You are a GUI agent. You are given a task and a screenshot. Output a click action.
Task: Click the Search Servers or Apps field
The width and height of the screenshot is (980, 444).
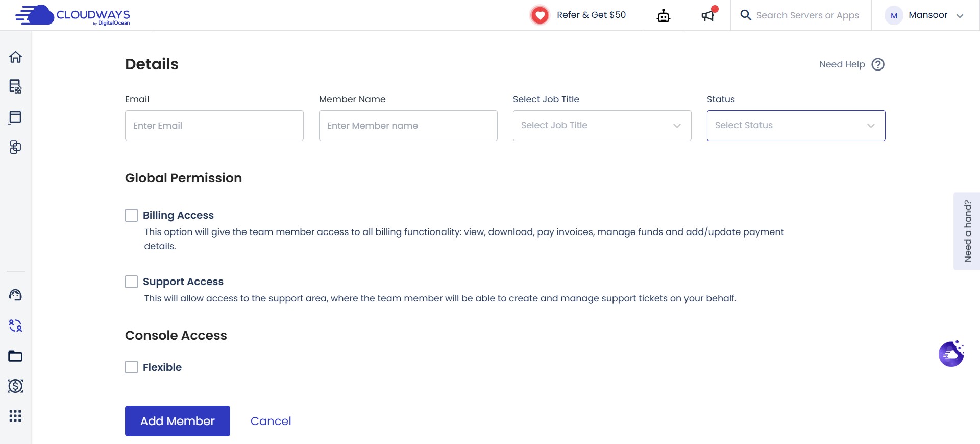[x=807, y=15]
